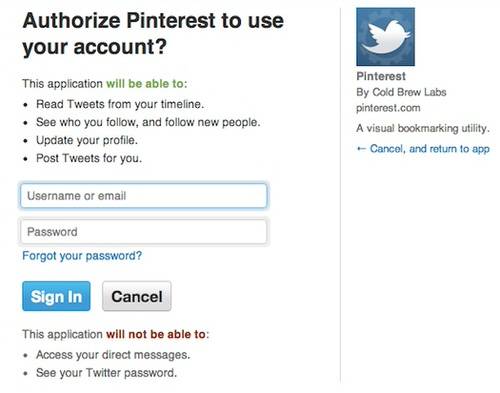This screenshot has height=393, width=500.
Task: Select See your Twitter password item
Action: pos(106,373)
